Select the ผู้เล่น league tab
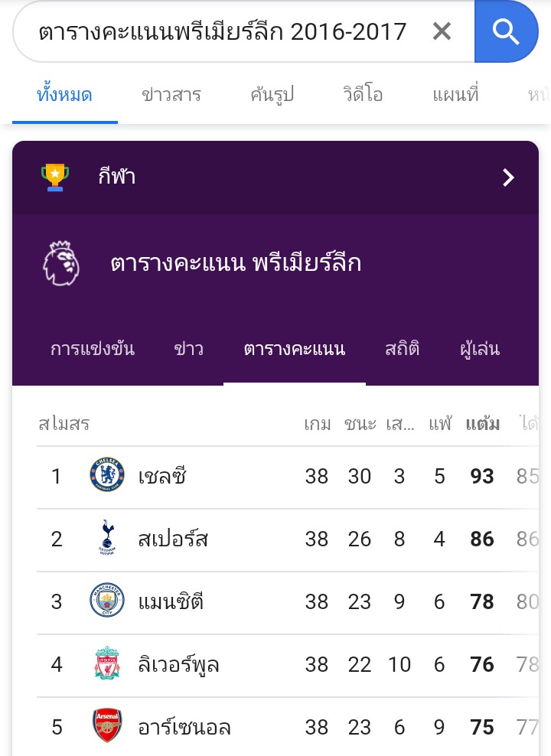 tap(480, 348)
